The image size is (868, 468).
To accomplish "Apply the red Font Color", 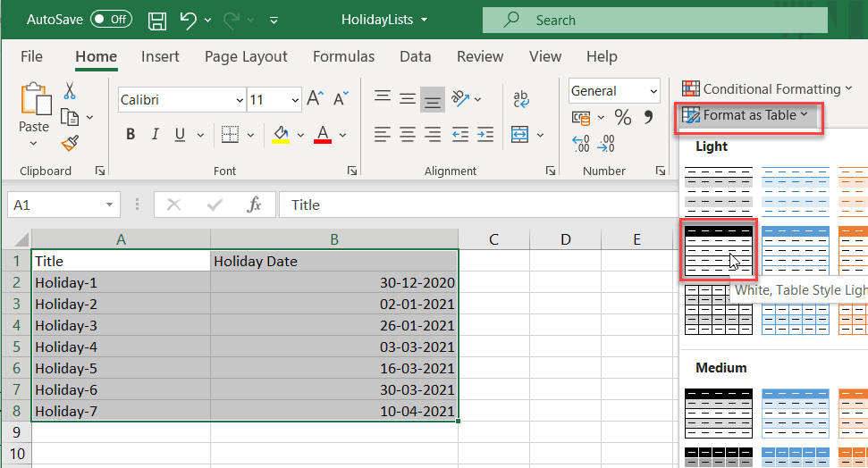I will point(323,135).
